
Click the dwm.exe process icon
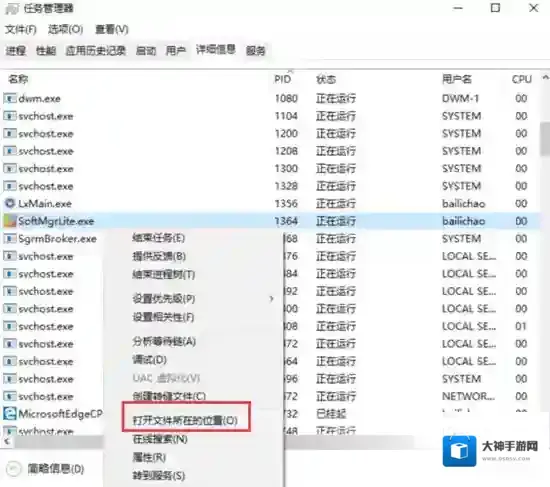(x=10, y=98)
